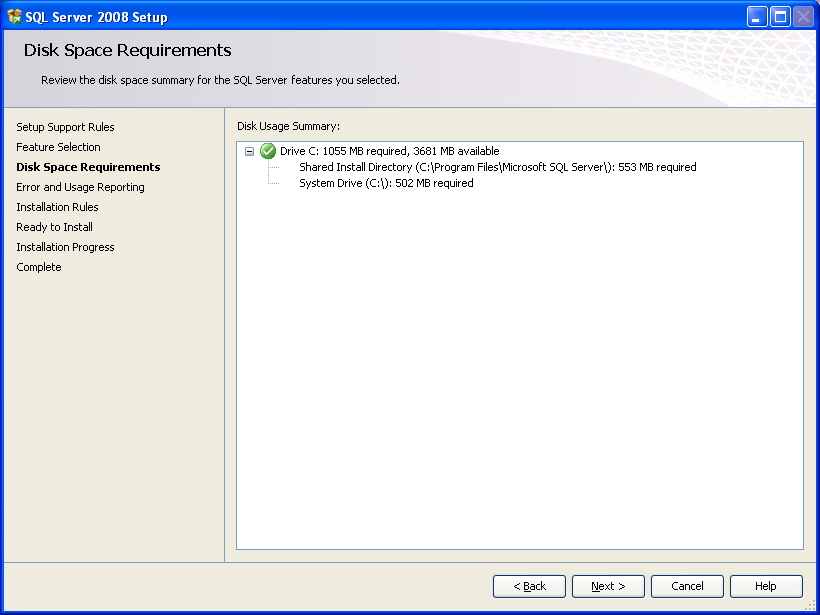Click the Feature Selection step

pos(58,147)
